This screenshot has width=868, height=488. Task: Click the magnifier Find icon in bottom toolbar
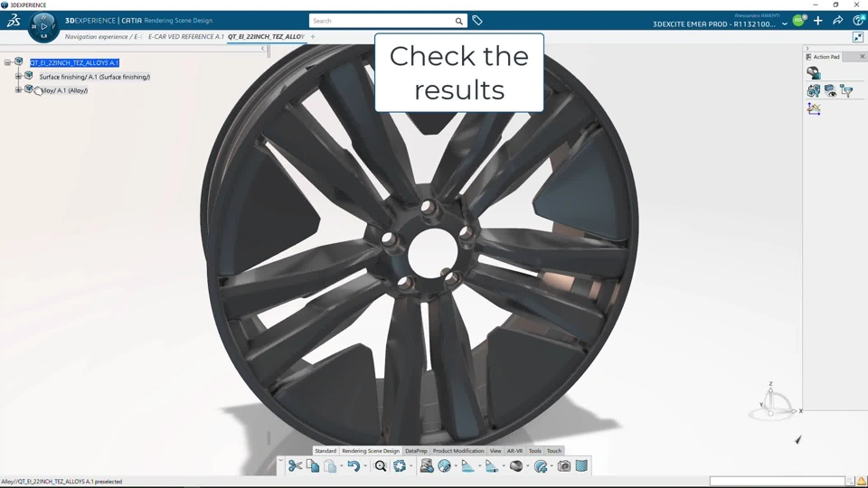click(381, 466)
